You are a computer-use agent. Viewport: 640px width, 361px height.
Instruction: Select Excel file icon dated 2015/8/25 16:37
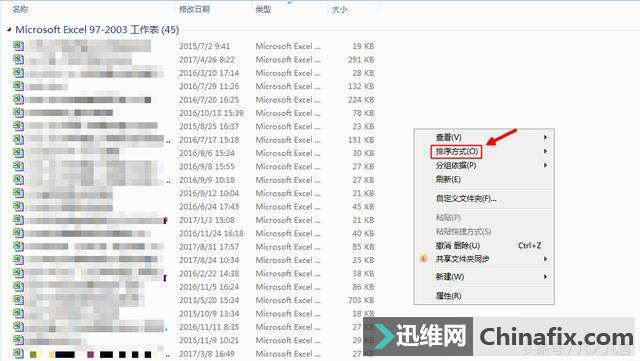point(18,126)
